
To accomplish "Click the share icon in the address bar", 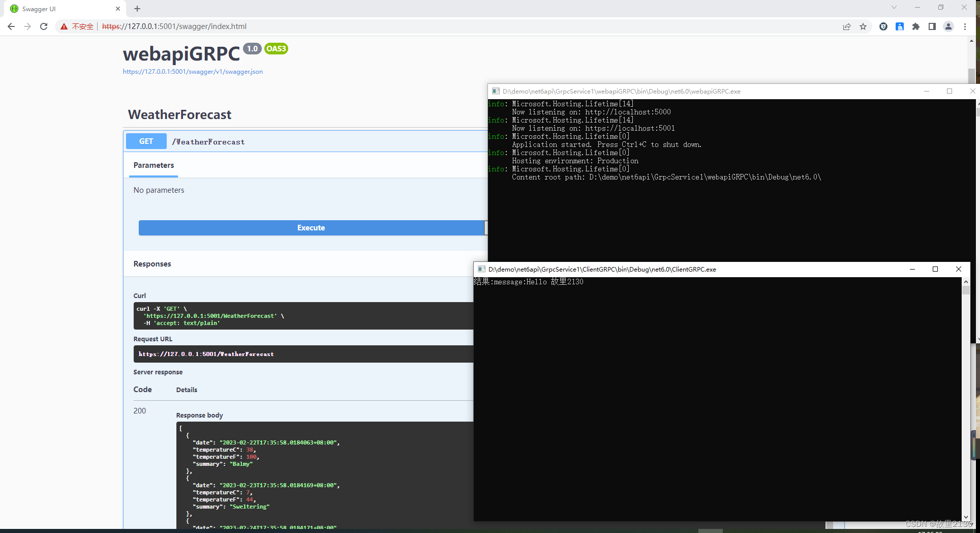I will pos(847,26).
